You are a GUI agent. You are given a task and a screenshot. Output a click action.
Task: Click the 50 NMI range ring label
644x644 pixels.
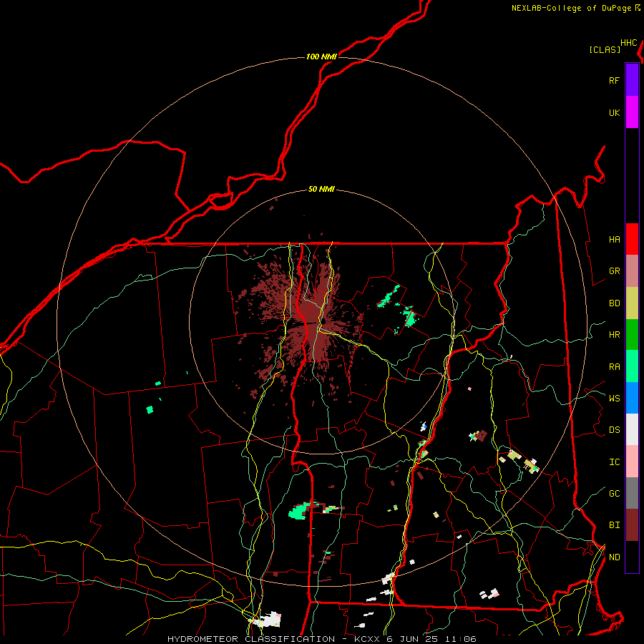[321, 189]
